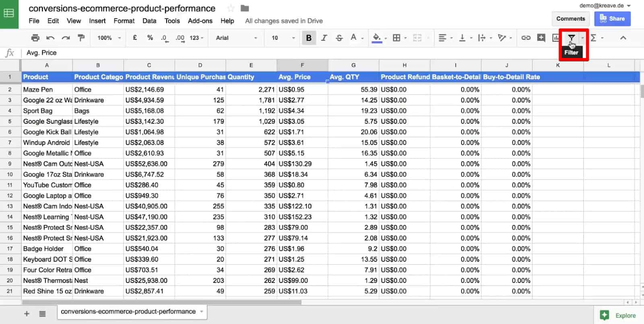Screen dimensions: 644x324
Task: Open the demo@kreave.de account dropdown
Action: tap(605, 6)
